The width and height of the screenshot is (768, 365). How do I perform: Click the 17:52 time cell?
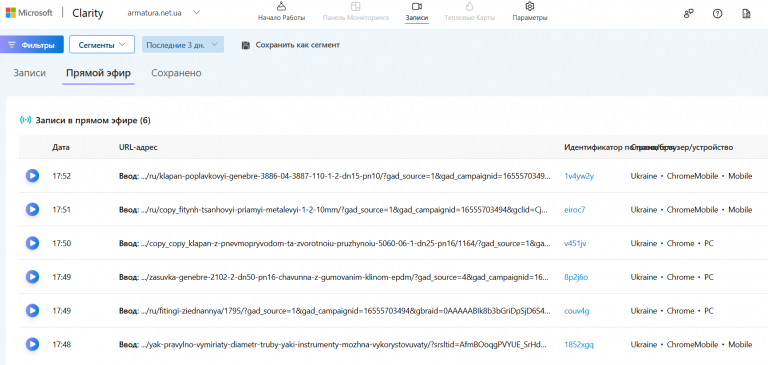pos(62,176)
